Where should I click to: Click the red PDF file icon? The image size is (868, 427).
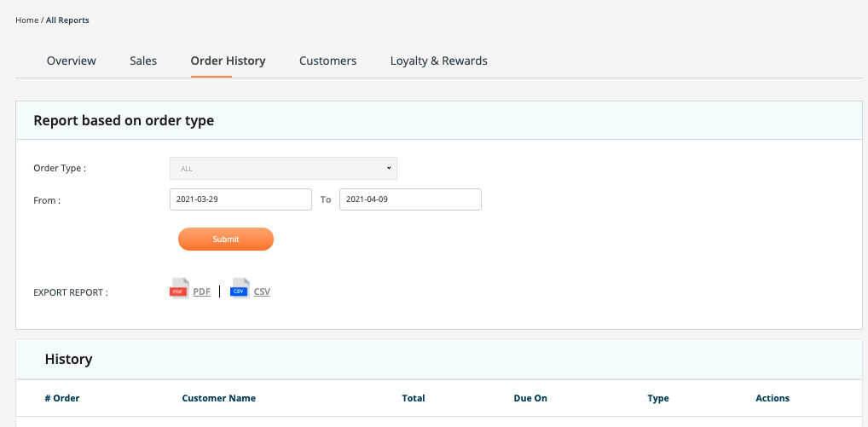click(x=179, y=289)
